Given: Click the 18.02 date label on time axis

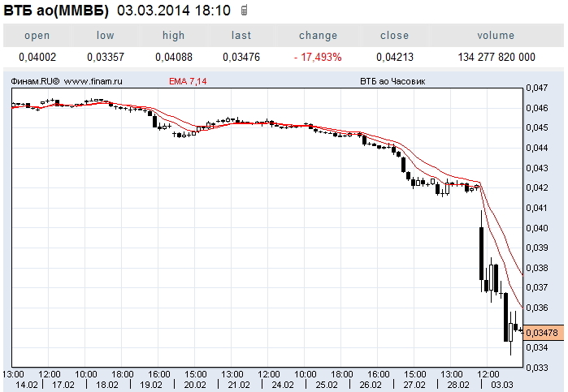Looking at the screenshot, I should click(x=107, y=386).
